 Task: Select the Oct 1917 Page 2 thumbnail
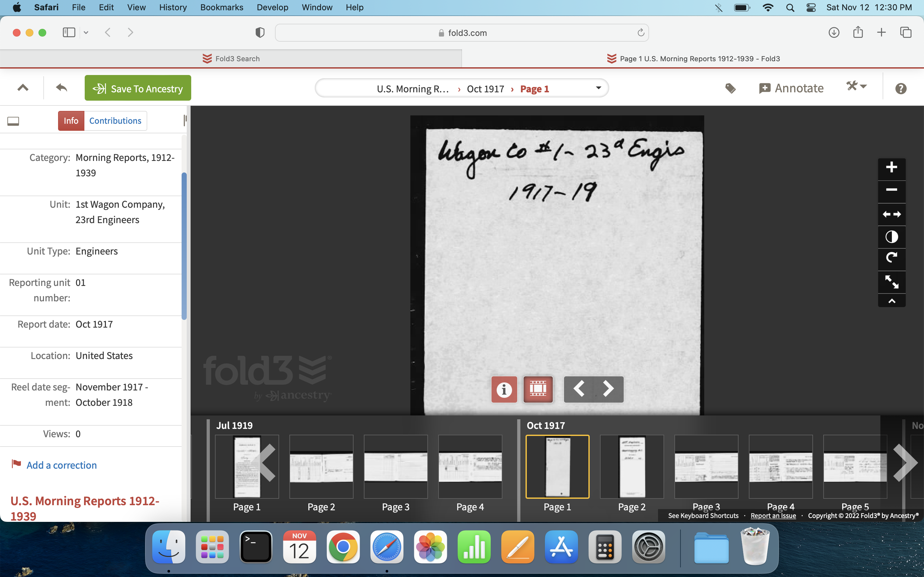(x=631, y=466)
